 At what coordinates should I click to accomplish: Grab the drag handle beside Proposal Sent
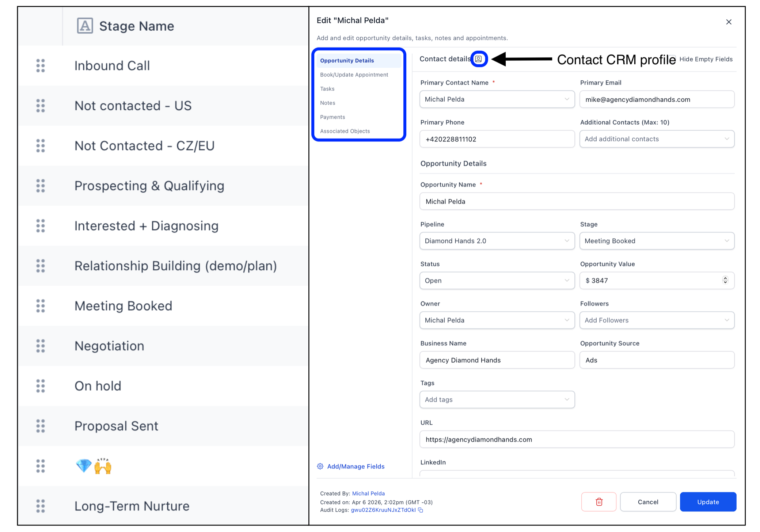tap(40, 426)
